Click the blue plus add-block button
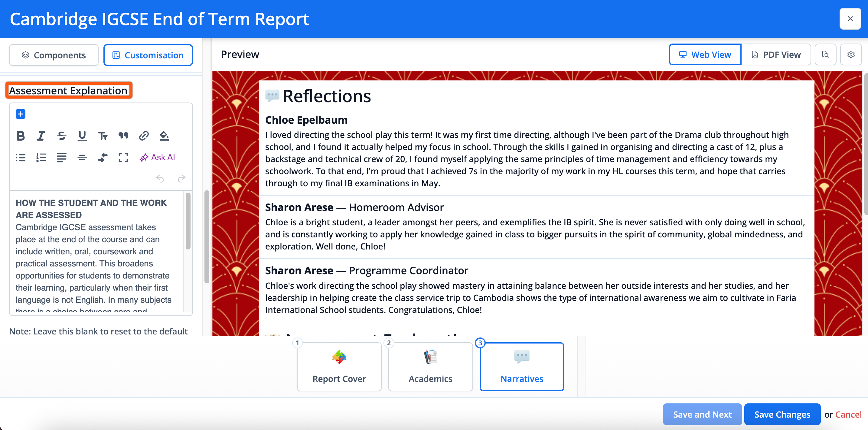This screenshot has width=868, height=430. pos(21,114)
